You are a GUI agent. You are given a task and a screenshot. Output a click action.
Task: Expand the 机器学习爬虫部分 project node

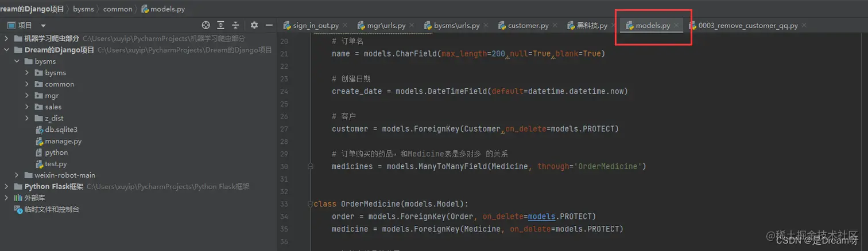[6, 38]
